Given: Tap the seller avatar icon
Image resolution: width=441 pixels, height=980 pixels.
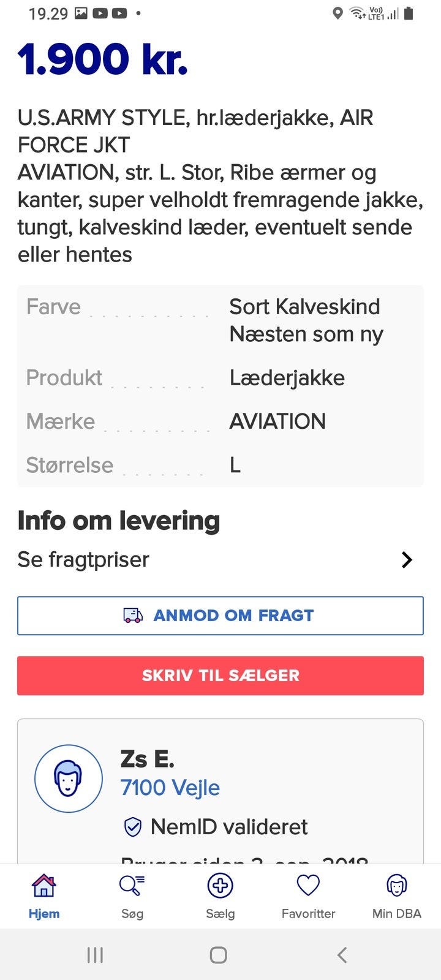Looking at the screenshot, I should (69, 778).
